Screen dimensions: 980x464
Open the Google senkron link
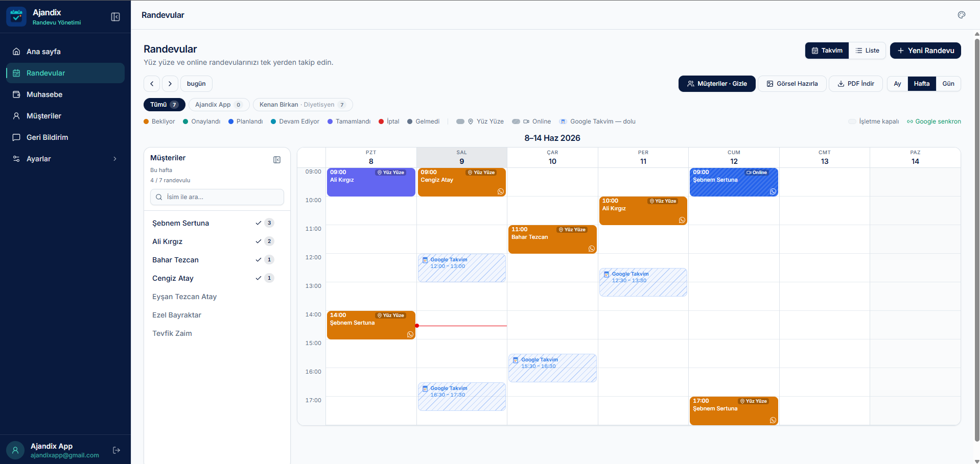tap(934, 121)
